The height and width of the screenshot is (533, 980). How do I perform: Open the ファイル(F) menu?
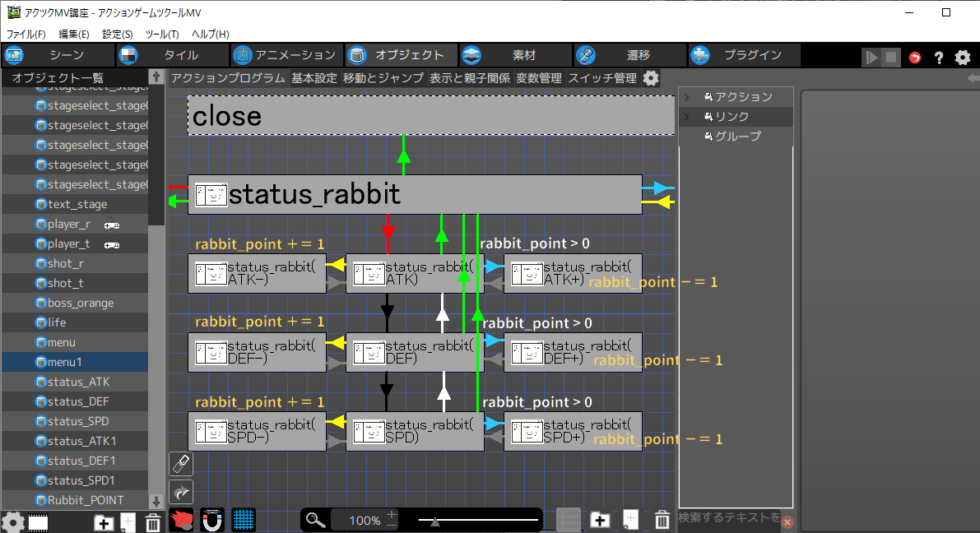(26, 34)
